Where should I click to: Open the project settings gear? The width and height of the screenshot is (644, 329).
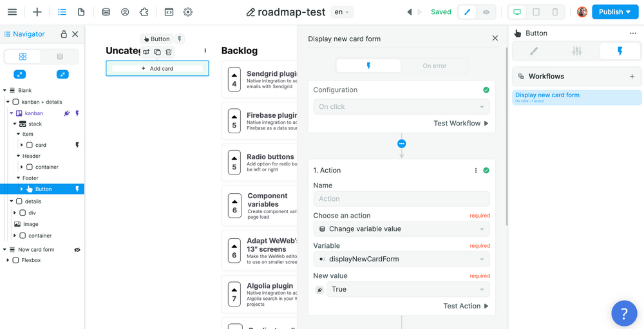coord(188,12)
